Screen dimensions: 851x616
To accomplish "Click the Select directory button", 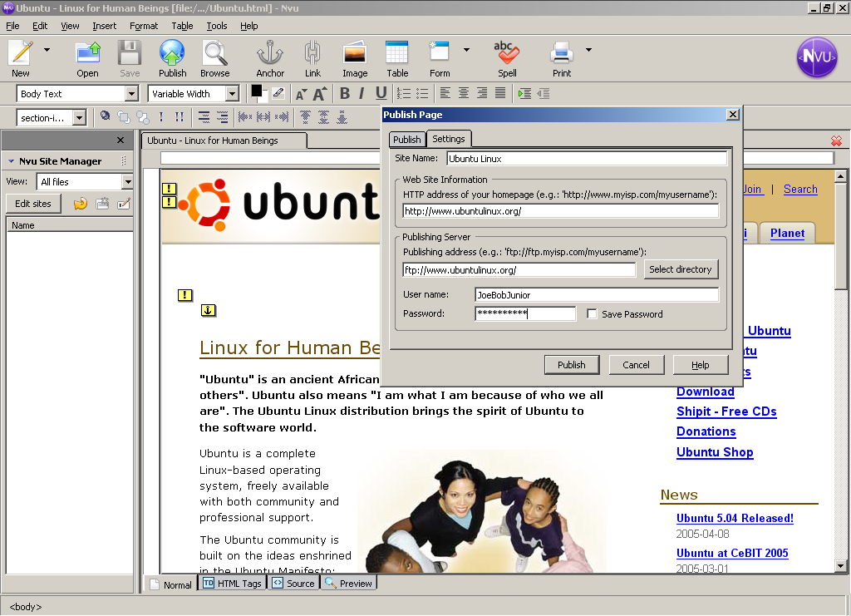I will (680, 269).
